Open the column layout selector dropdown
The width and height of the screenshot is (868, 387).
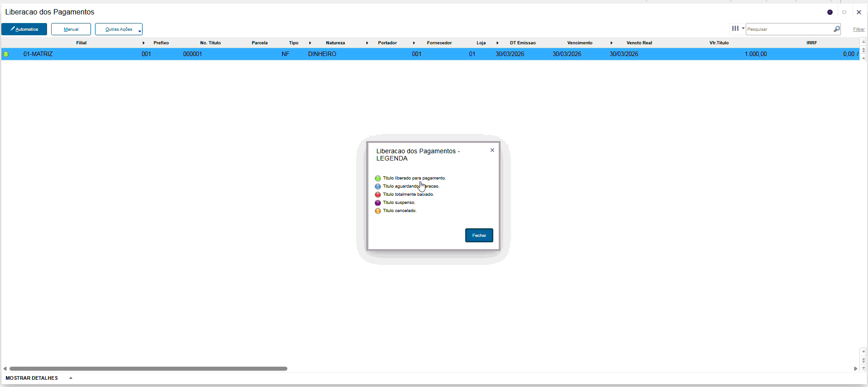tap(738, 28)
